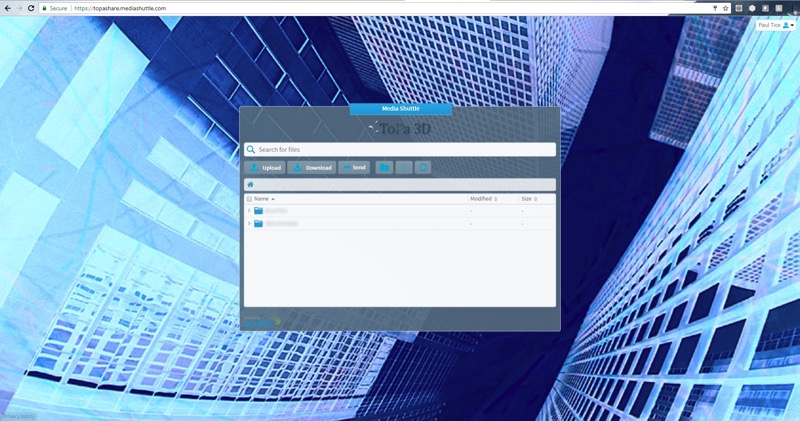Refresh the file list with circular-arrow icon
This screenshot has width=800, height=421.
(x=422, y=167)
